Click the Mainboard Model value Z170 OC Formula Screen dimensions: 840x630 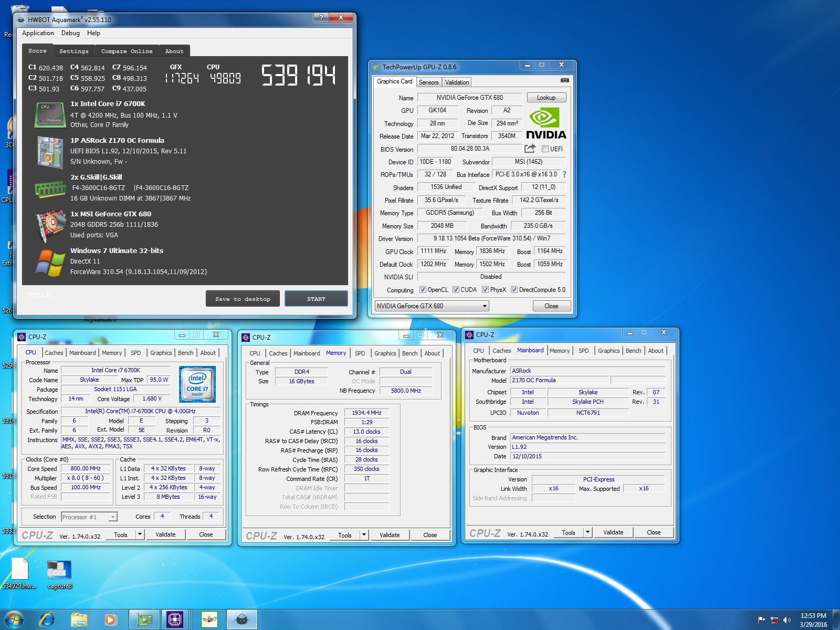pyautogui.click(x=560, y=380)
